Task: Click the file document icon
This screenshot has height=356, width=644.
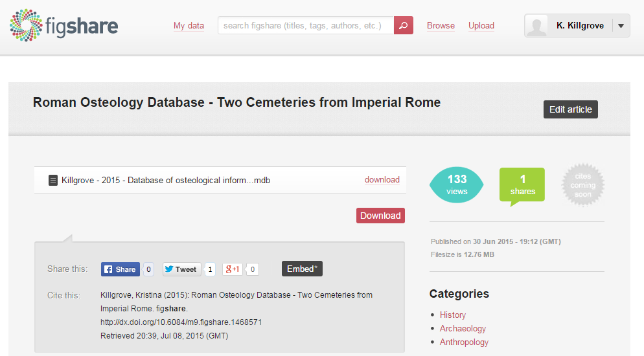Action: click(x=53, y=180)
